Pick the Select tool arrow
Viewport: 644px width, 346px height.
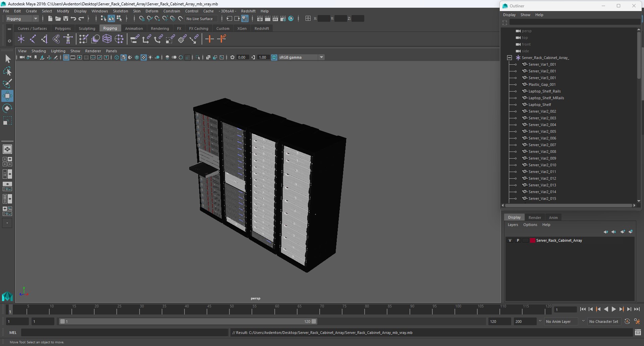coord(7,59)
